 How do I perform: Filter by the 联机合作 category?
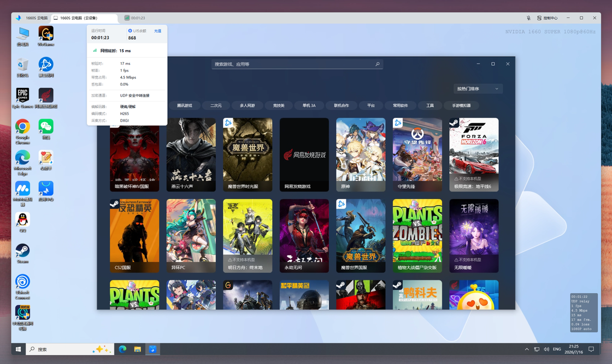[341, 106]
